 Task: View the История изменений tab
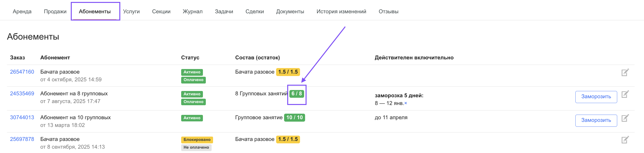pyautogui.click(x=341, y=12)
